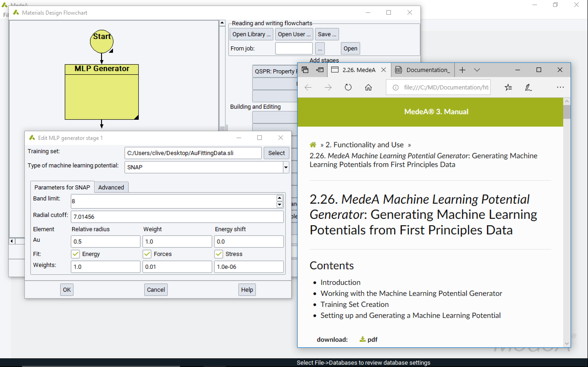Click the green home breadcrumb icon
The image size is (588, 367).
(x=313, y=145)
